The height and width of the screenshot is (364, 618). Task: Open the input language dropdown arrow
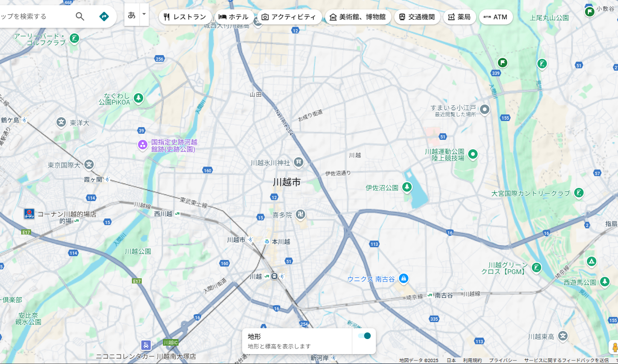(144, 15)
